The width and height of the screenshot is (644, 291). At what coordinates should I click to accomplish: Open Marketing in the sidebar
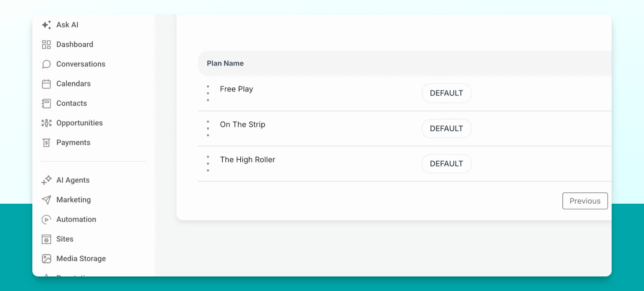click(74, 200)
